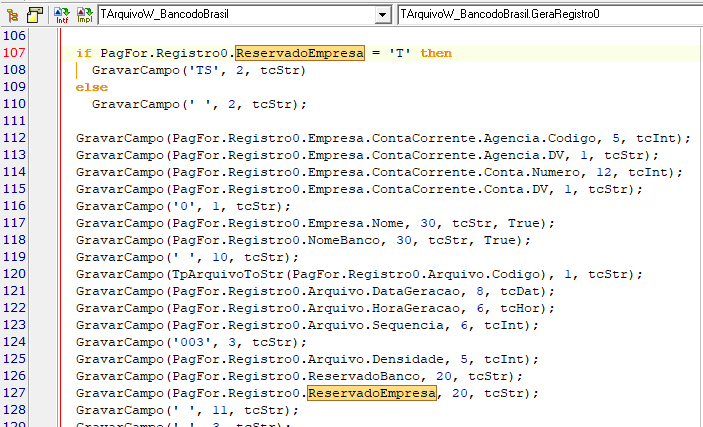Screen dimensions: 703x427
Task: Click line number 120 in the gutter
Action: 14,274
